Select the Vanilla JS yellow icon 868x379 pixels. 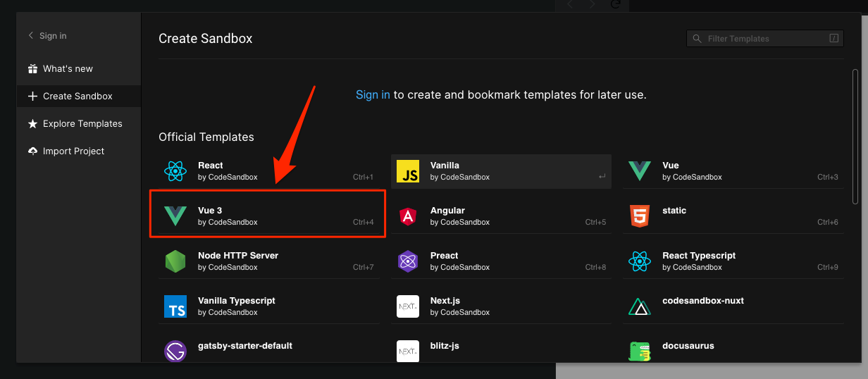pos(408,171)
